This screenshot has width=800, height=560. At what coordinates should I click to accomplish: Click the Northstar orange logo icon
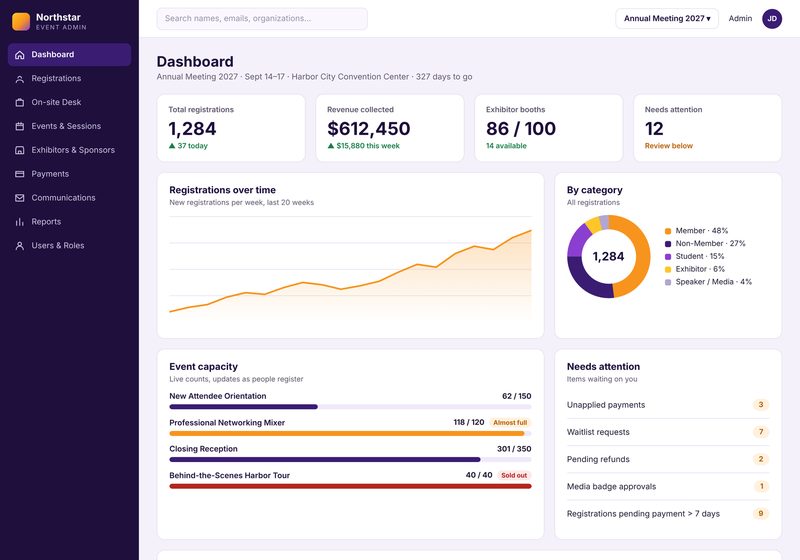[21, 21]
